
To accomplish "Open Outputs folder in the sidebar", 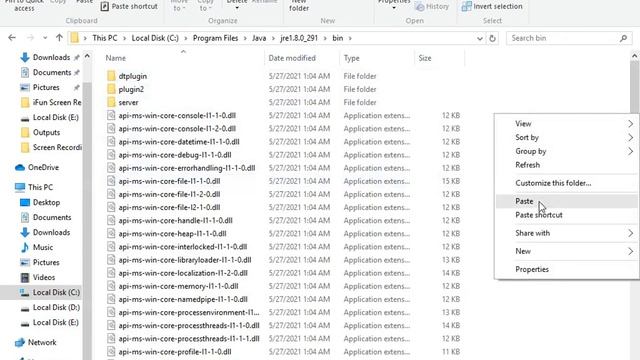I will (x=46, y=132).
